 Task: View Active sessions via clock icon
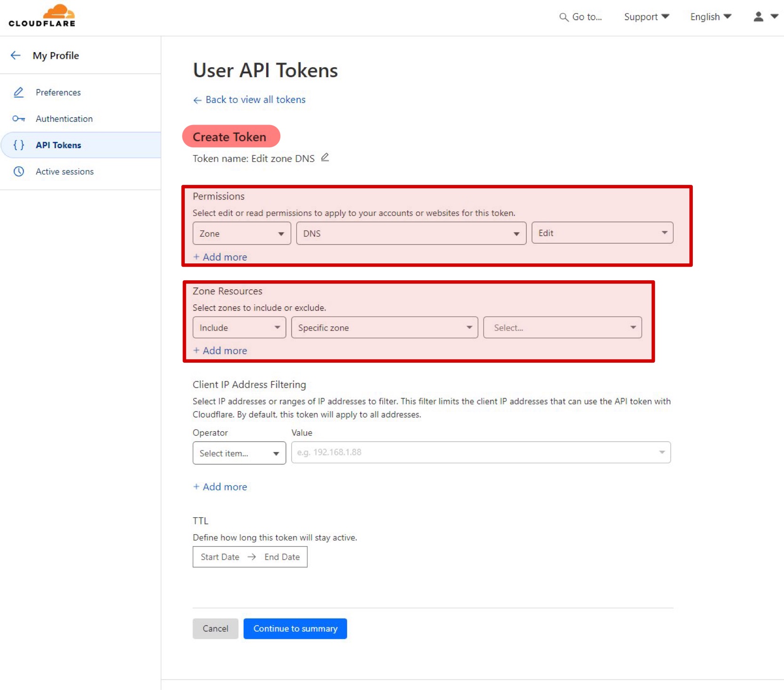pos(19,172)
